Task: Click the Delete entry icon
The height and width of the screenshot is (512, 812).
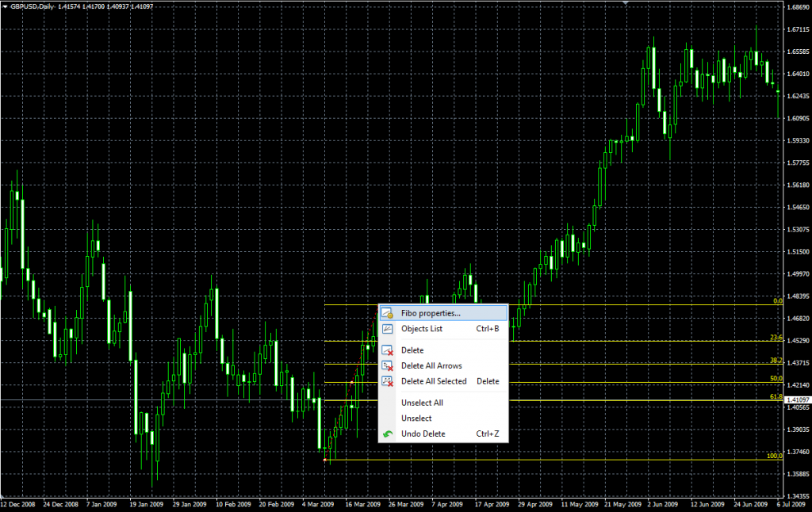Action: (x=387, y=350)
